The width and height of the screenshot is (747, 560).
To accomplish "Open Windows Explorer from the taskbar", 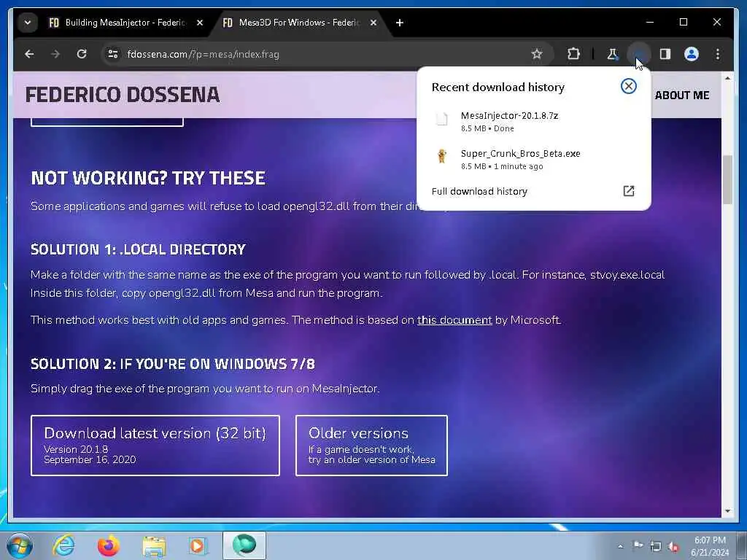I will click(154, 545).
